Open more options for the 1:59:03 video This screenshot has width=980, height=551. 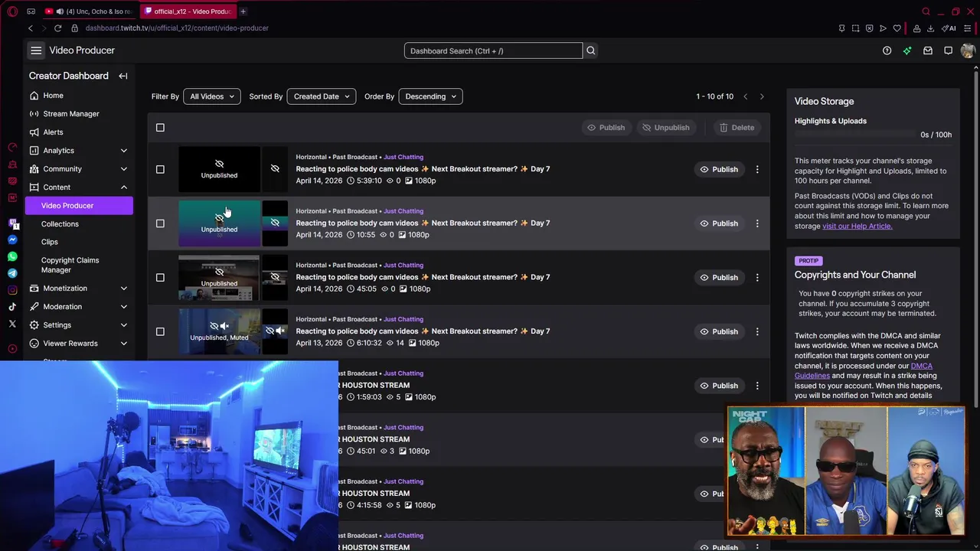coord(757,386)
